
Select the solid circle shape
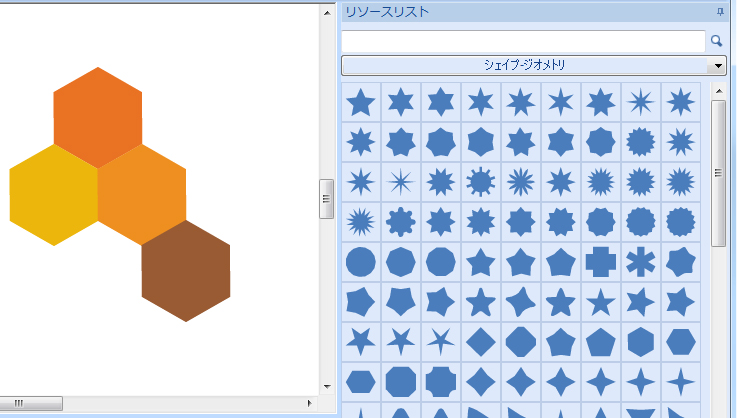(x=361, y=261)
